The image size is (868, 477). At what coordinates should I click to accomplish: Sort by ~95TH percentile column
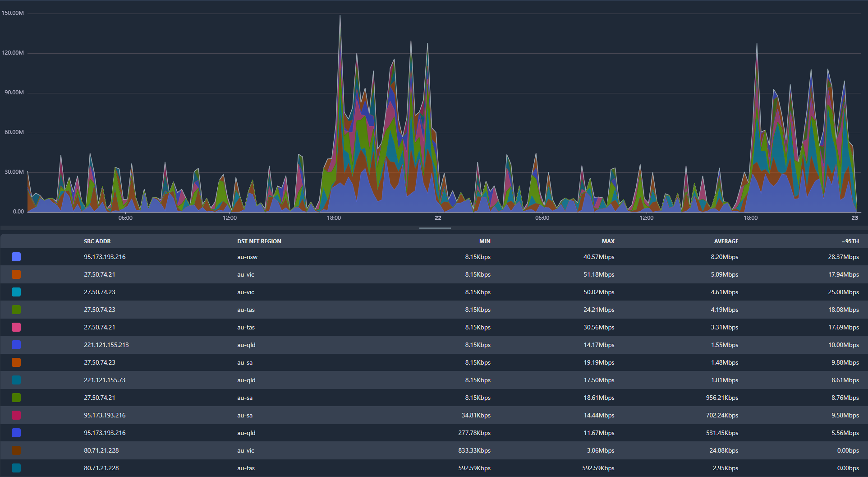tap(850, 241)
